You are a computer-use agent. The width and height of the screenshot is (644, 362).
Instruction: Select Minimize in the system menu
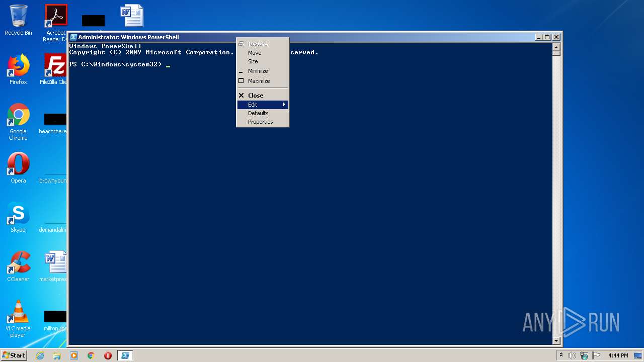[x=263, y=71]
